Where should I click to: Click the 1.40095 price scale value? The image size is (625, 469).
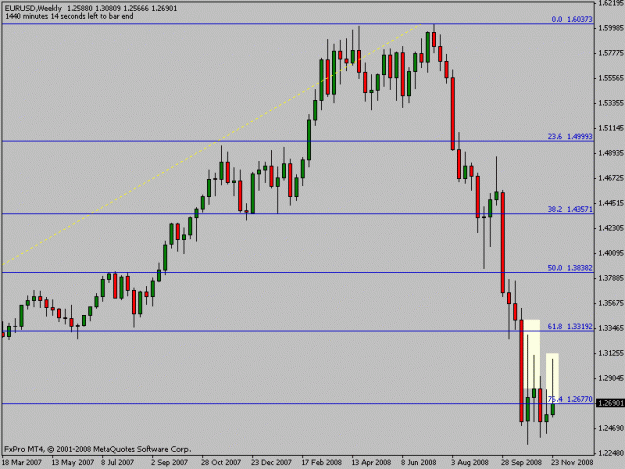611,253
